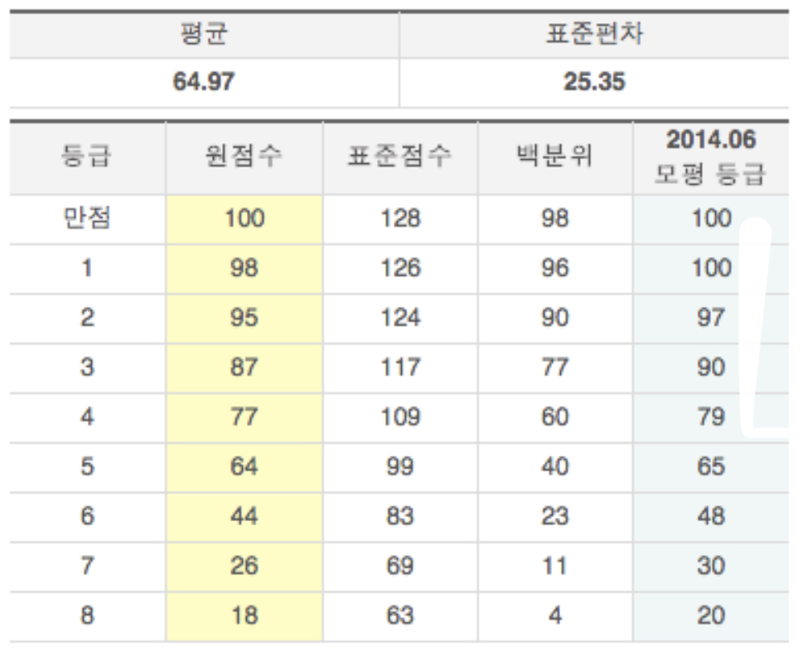The height and width of the screenshot is (672, 803).
Task: Select the 만점 row label
Action: coord(87,219)
